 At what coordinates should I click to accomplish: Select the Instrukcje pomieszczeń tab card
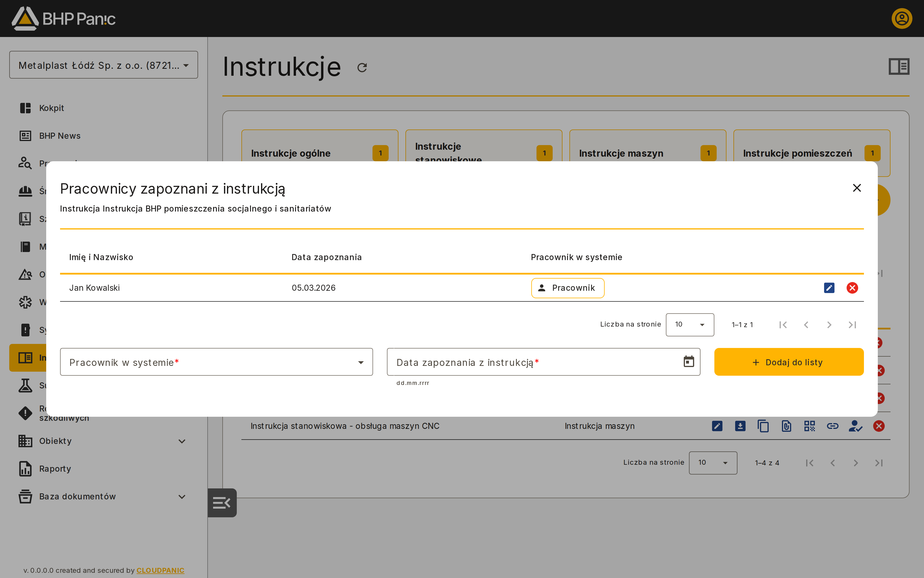click(x=812, y=153)
